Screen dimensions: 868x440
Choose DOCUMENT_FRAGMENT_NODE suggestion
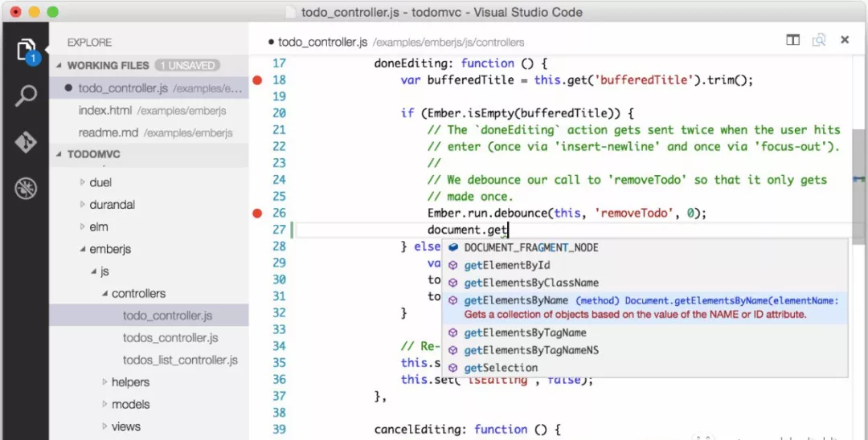645,247
